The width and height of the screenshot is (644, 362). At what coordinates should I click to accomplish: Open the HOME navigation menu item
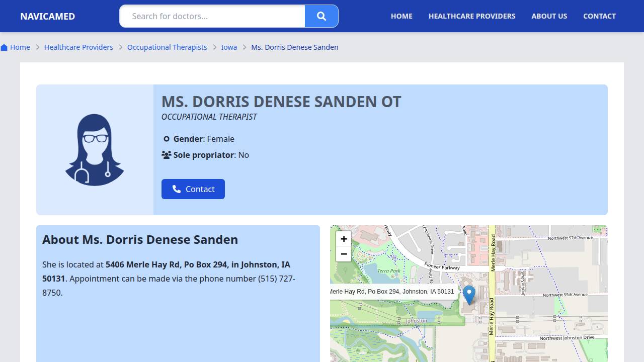pyautogui.click(x=401, y=16)
